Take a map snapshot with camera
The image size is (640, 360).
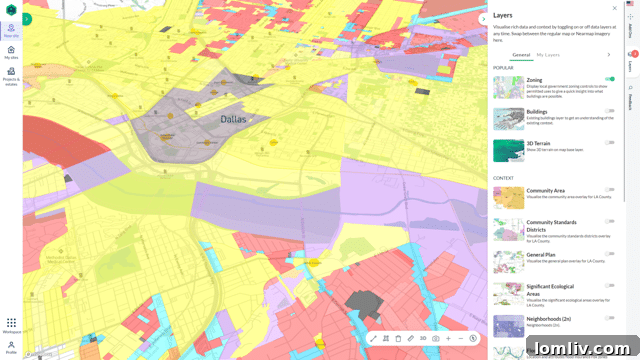pos(436,338)
